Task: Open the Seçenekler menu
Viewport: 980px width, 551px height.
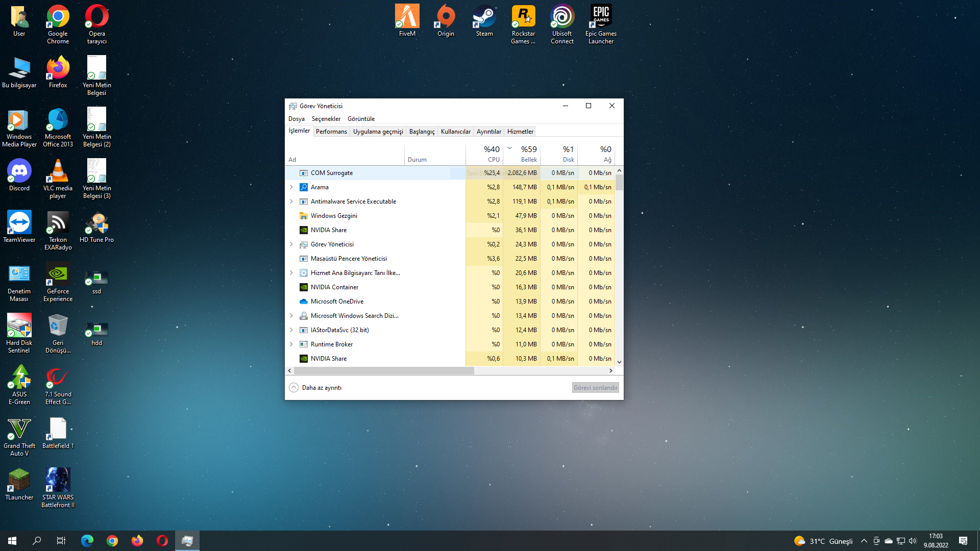Action: pos(326,119)
